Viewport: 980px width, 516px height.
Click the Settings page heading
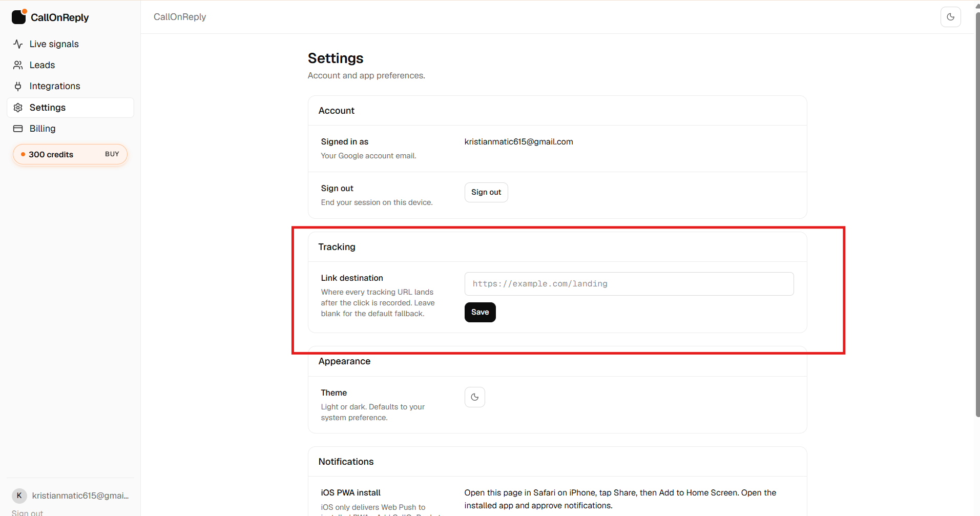coord(336,58)
